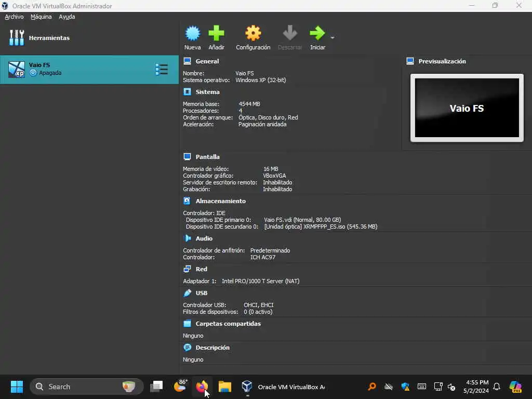
Task: Start the VM with Iniciar arrow
Action: pyautogui.click(x=317, y=33)
